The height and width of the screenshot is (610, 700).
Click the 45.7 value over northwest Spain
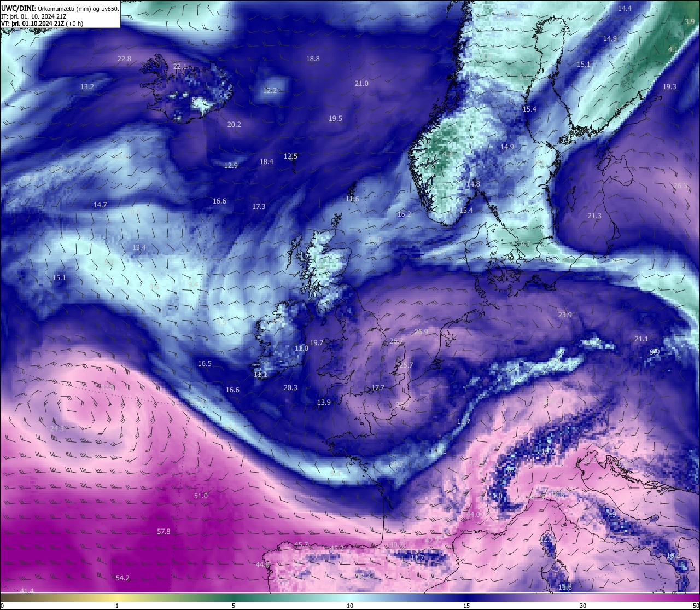301,544
